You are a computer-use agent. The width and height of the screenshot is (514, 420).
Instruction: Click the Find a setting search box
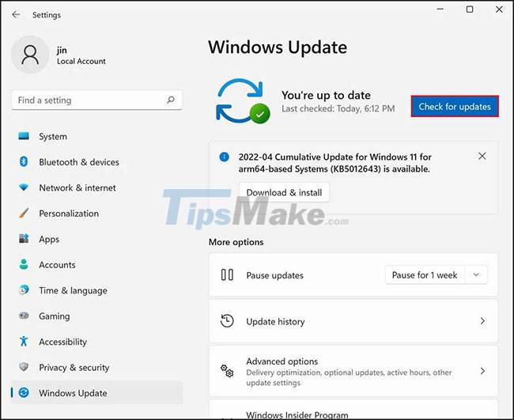[96, 100]
